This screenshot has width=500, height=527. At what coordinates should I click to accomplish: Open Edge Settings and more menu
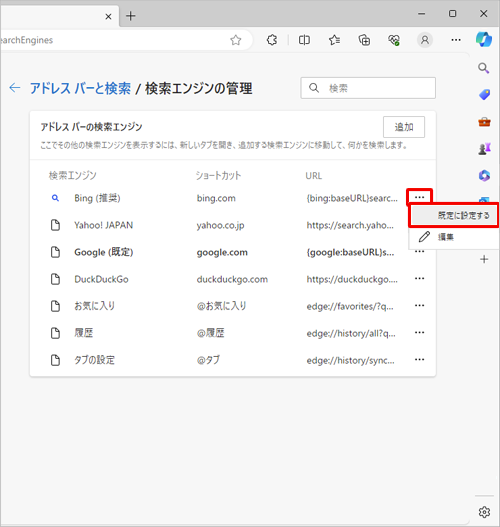[x=456, y=40]
